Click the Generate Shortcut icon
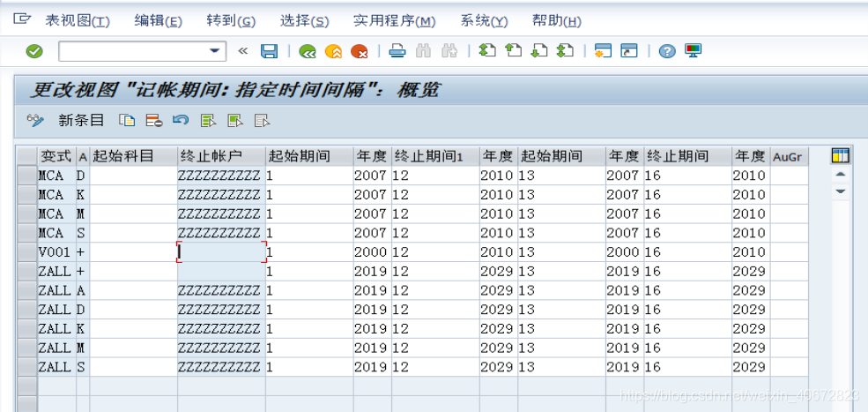 (x=629, y=51)
